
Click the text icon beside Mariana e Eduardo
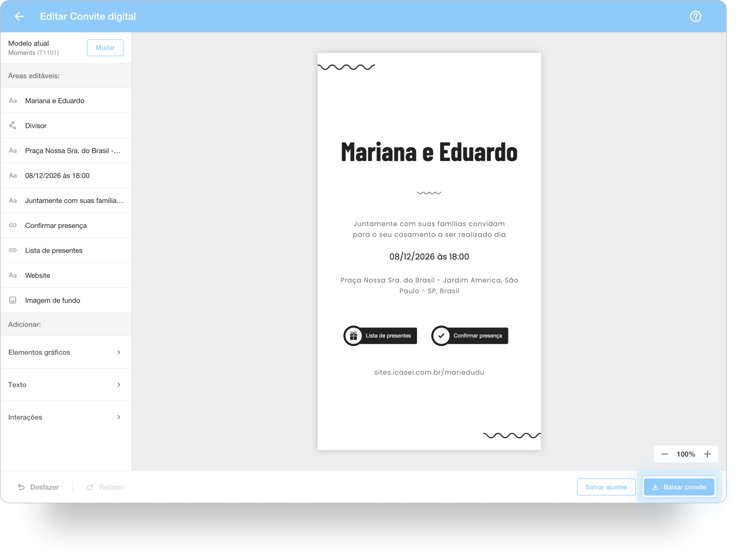[13, 100]
